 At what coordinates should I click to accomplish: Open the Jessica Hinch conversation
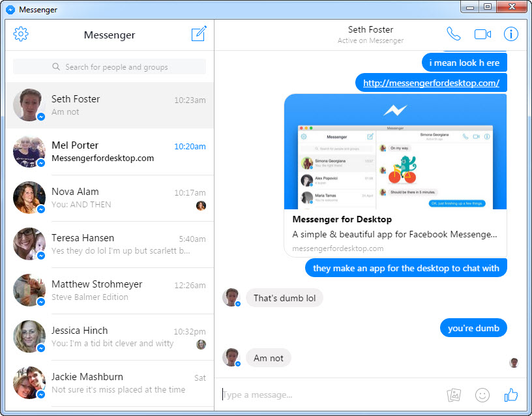click(x=110, y=336)
